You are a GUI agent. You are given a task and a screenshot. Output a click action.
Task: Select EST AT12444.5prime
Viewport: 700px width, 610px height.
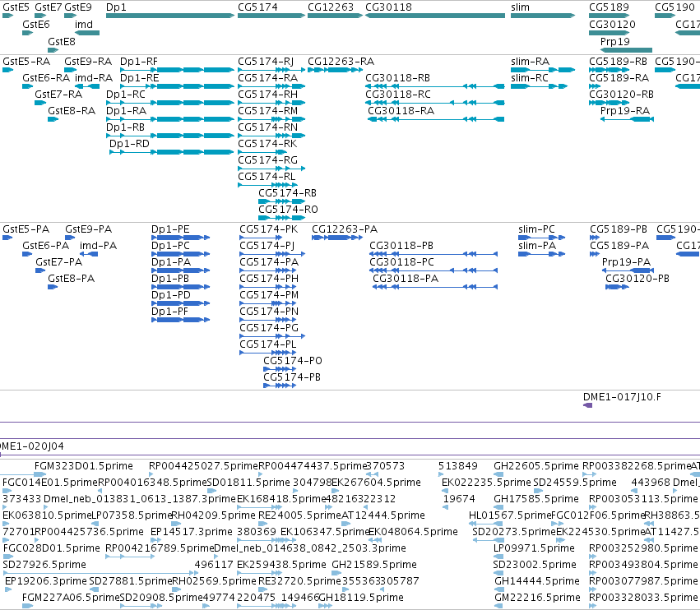(383, 515)
